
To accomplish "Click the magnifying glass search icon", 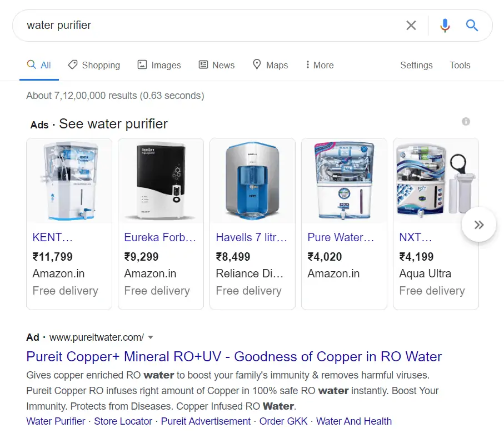I will [472, 25].
